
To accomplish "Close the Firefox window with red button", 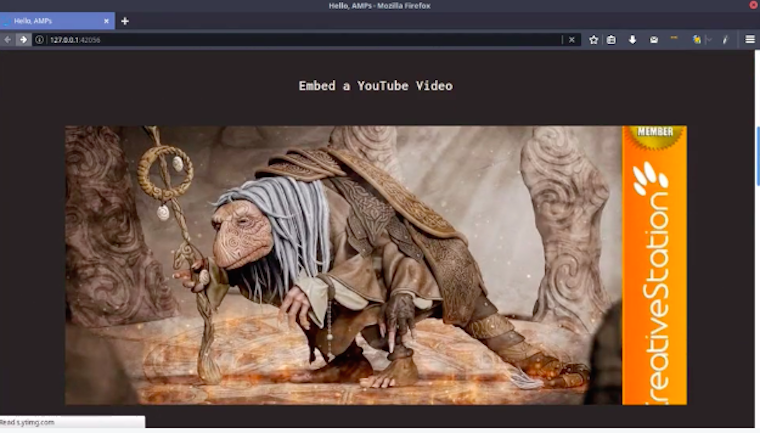I will tap(754, 5).
